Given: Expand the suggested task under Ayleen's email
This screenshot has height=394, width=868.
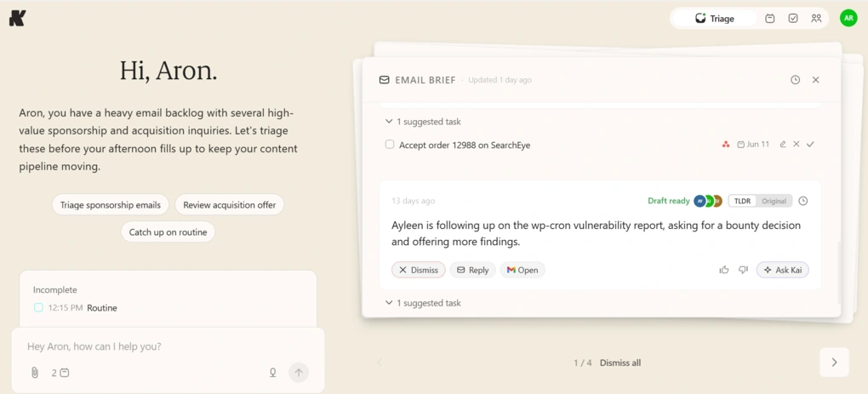Looking at the screenshot, I should pyautogui.click(x=423, y=303).
